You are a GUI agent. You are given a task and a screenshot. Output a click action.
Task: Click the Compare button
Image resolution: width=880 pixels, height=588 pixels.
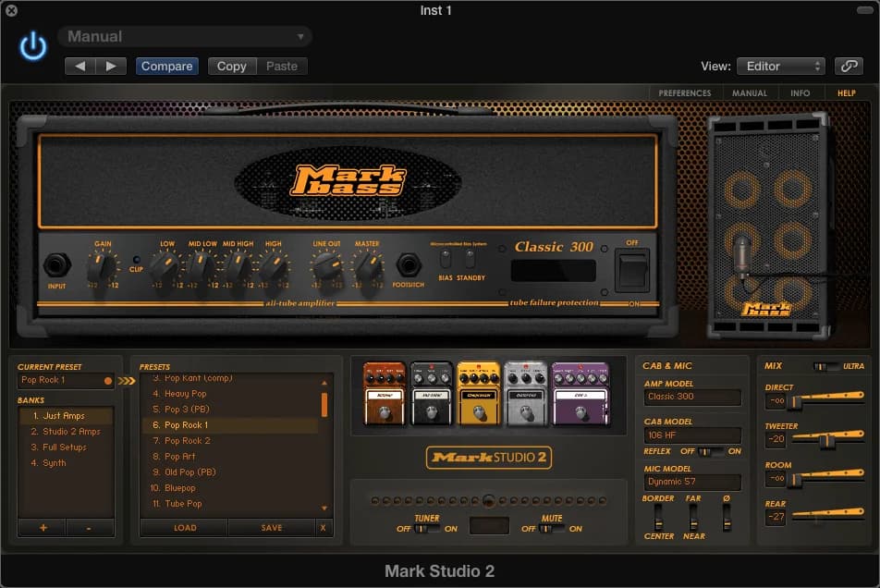[x=166, y=66]
